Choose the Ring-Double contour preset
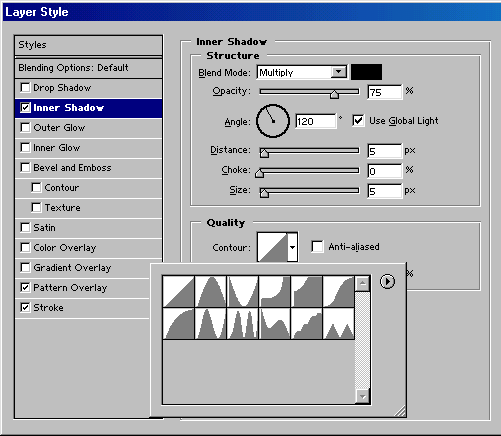This screenshot has width=501, height=436. 242,323
